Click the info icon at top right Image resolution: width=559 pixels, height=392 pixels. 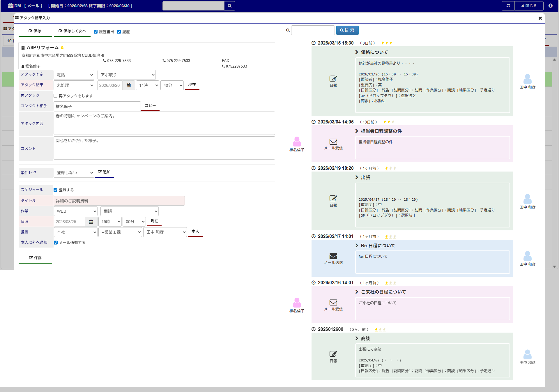point(550,6)
